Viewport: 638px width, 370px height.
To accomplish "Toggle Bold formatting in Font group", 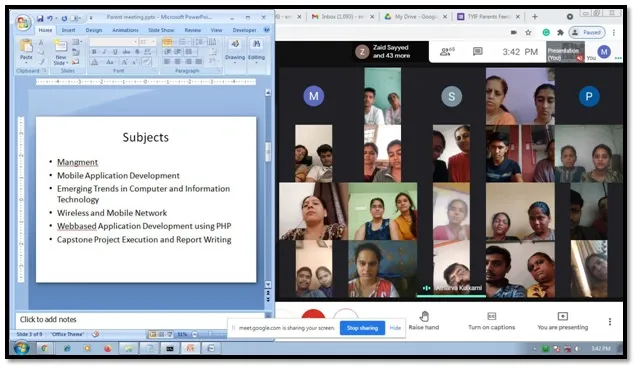I will pyautogui.click(x=94, y=52).
